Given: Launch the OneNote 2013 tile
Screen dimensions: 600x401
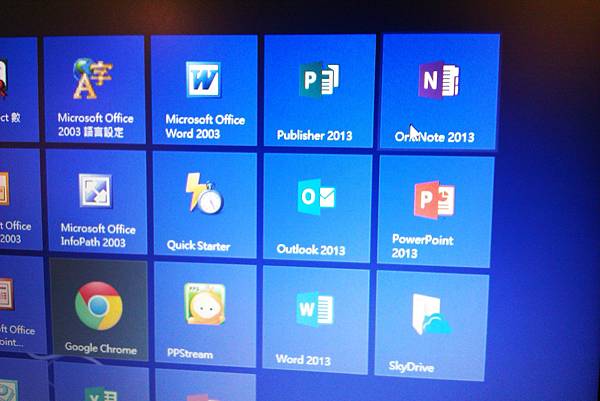Looking at the screenshot, I should point(439,92).
